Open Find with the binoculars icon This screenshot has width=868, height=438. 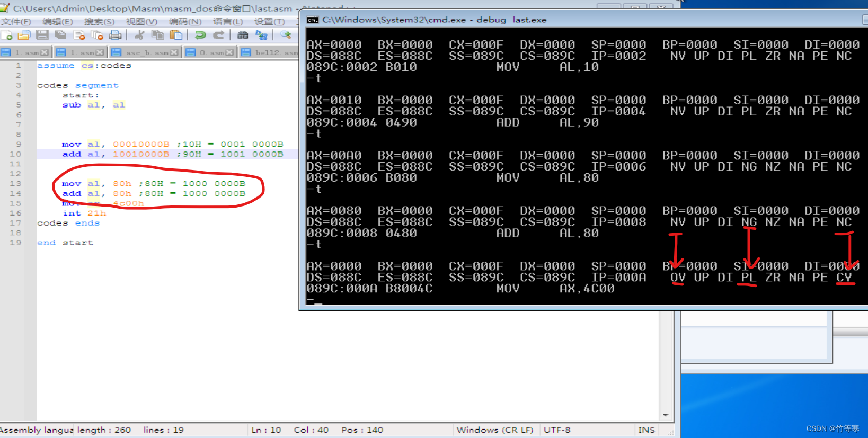[243, 35]
